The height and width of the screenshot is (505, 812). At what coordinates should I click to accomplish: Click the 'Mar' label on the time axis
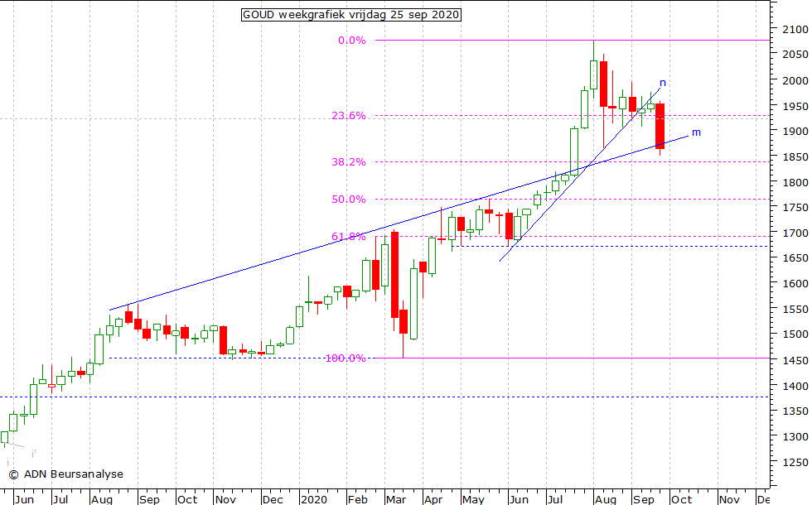(396, 499)
